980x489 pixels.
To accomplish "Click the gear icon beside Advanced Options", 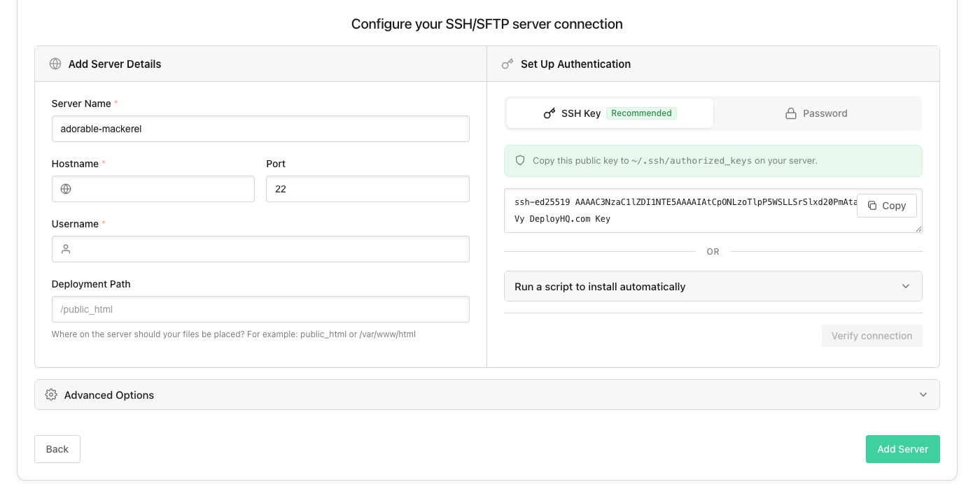I will (x=50, y=395).
